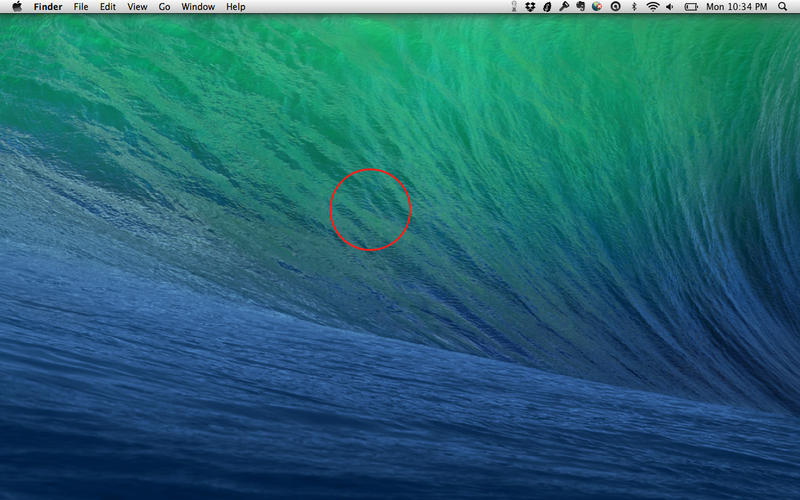The image size is (800, 500).
Task: Open Spotlight search magnifier
Action: point(782,7)
